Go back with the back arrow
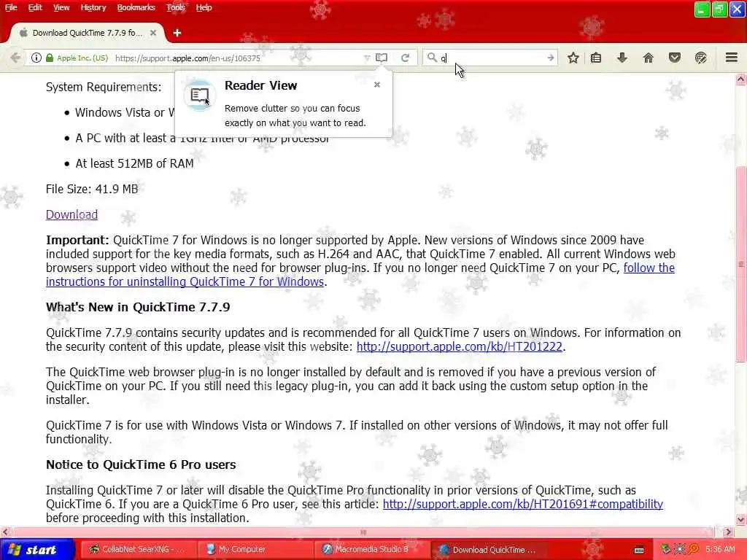747x560 pixels. point(15,58)
